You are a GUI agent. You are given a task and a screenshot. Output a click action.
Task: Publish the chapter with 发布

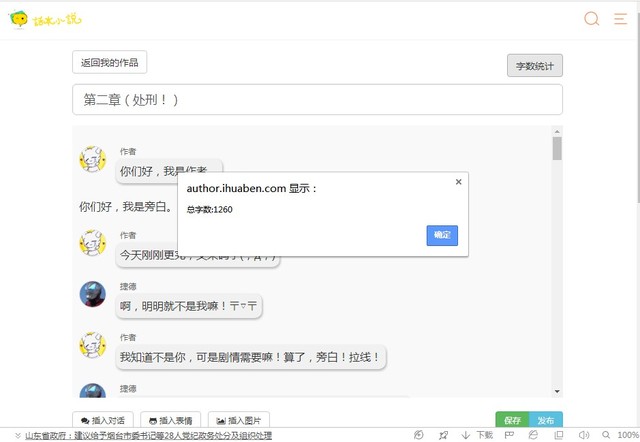[546, 421]
